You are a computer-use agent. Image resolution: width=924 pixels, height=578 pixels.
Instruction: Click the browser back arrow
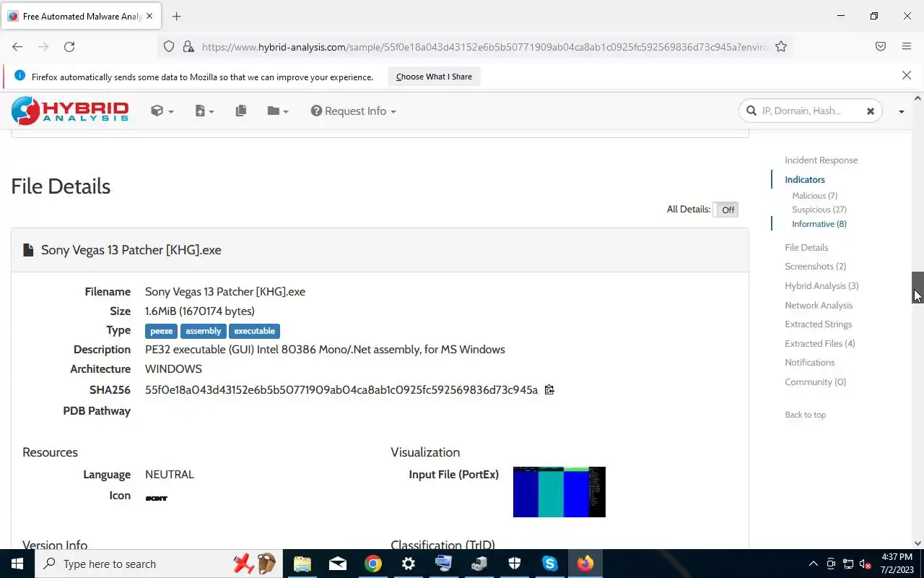coord(17,47)
